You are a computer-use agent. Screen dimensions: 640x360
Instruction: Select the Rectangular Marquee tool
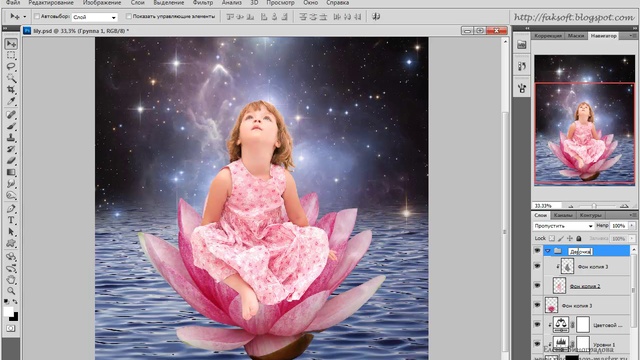[11, 55]
